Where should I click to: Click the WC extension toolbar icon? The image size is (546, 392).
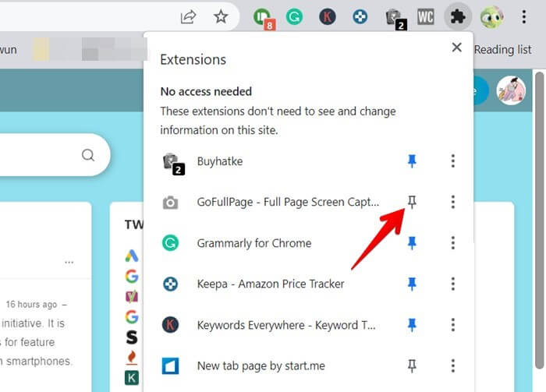[426, 16]
